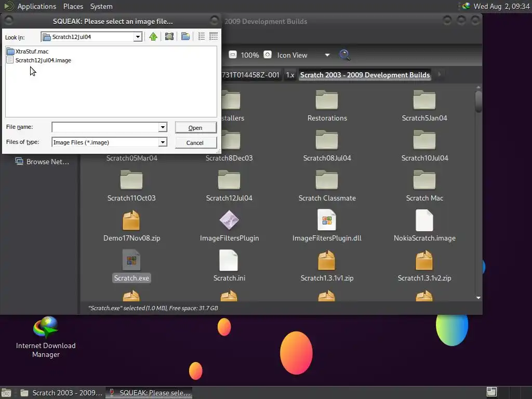The width and height of the screenshot is (532, 399).
Task: Click the file manager search icon
Action: [x=344, y=55]
